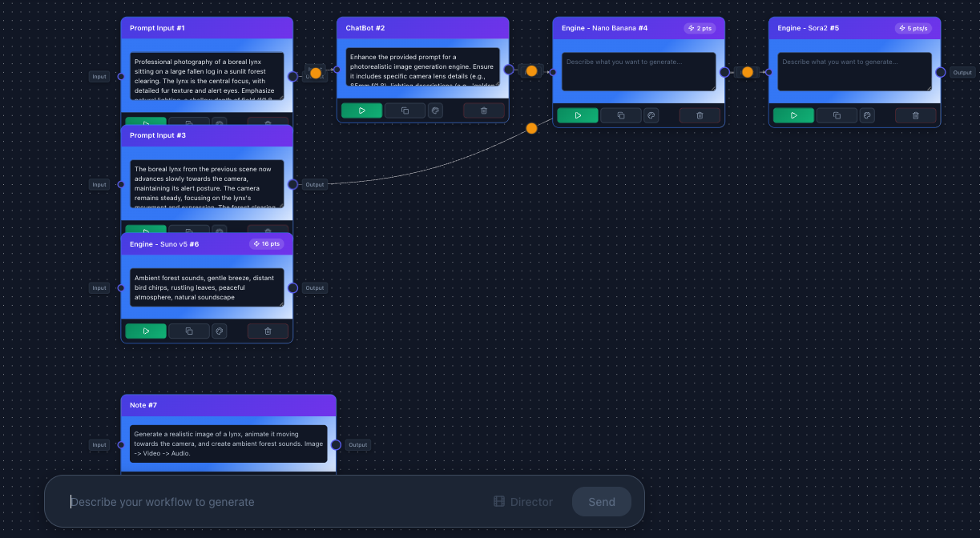Open color palette for Nano Banana #4
The image size is (980, 538).
pos(651,115)
